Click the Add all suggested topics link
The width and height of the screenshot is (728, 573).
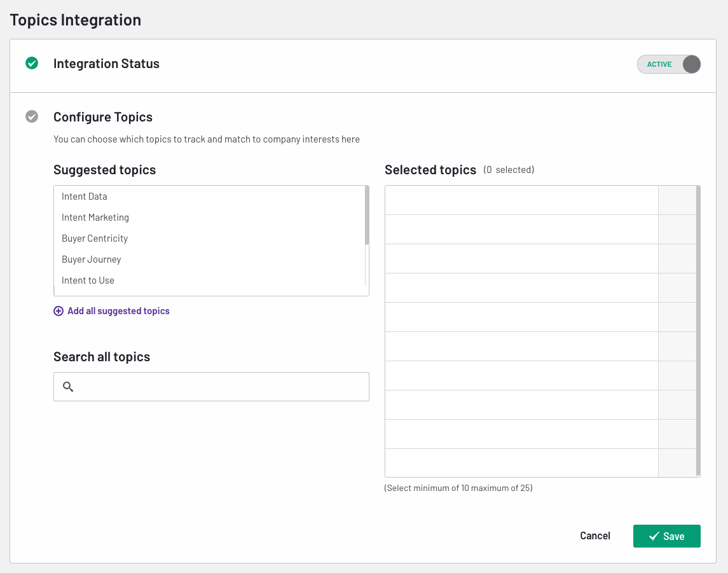(118, 311)
